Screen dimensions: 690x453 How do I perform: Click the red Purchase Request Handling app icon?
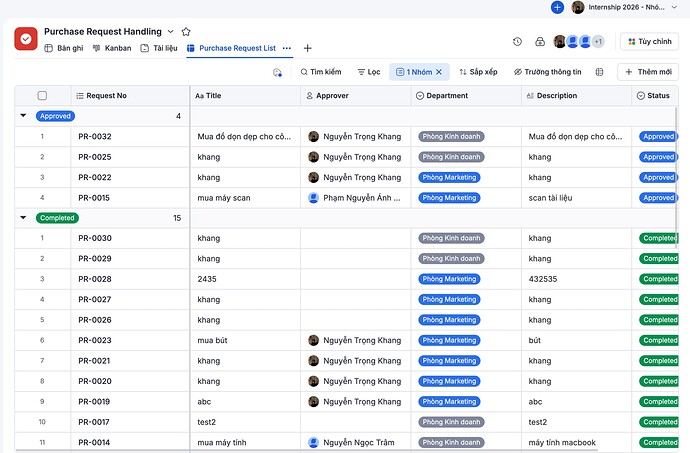click(x=26, y=39)
